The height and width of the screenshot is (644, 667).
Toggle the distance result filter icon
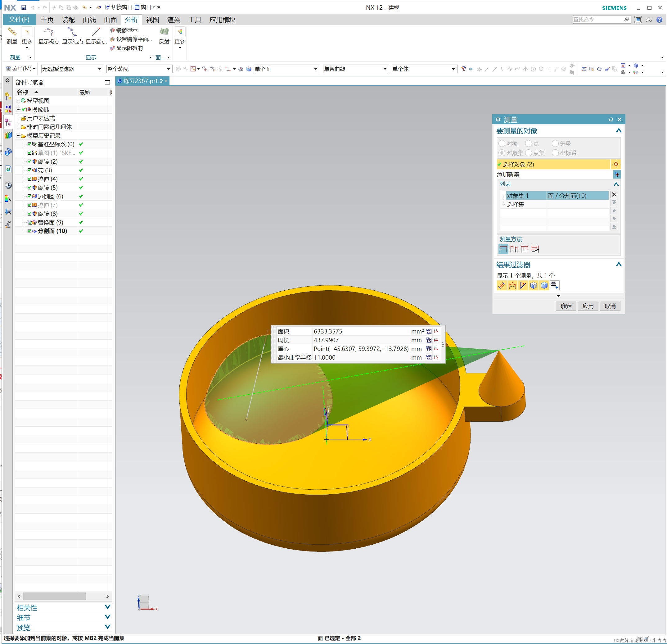pos(502,285)
